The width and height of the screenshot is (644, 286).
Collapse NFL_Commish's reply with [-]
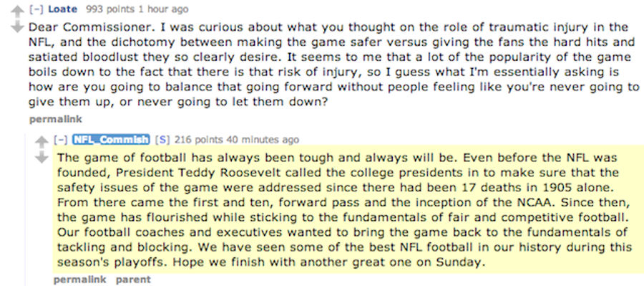tap(62, 140)
